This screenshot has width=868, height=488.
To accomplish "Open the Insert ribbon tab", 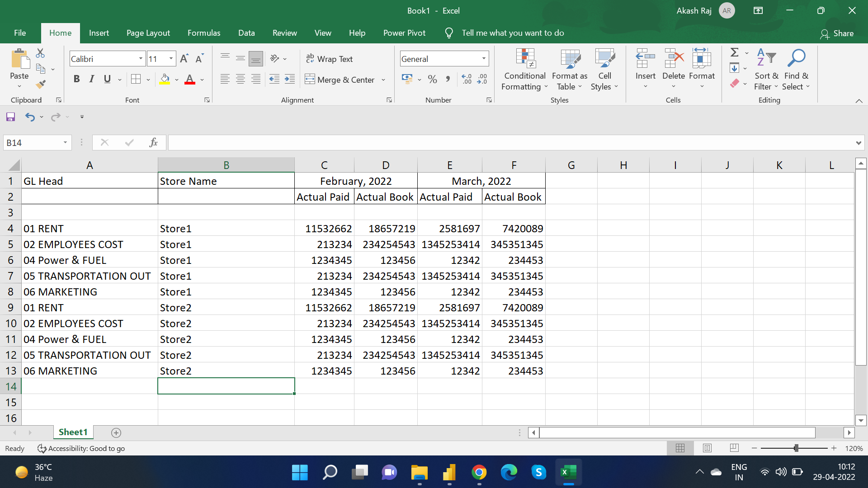I will [x=99, y=33].
